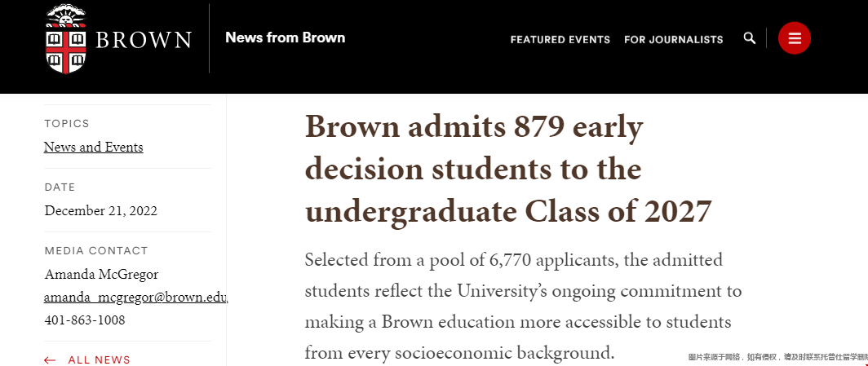Screen dimensions: 868x366
Task: Click the Chinese watermark text at bottom
Action: pyautogui.click(x=777, y=357)
